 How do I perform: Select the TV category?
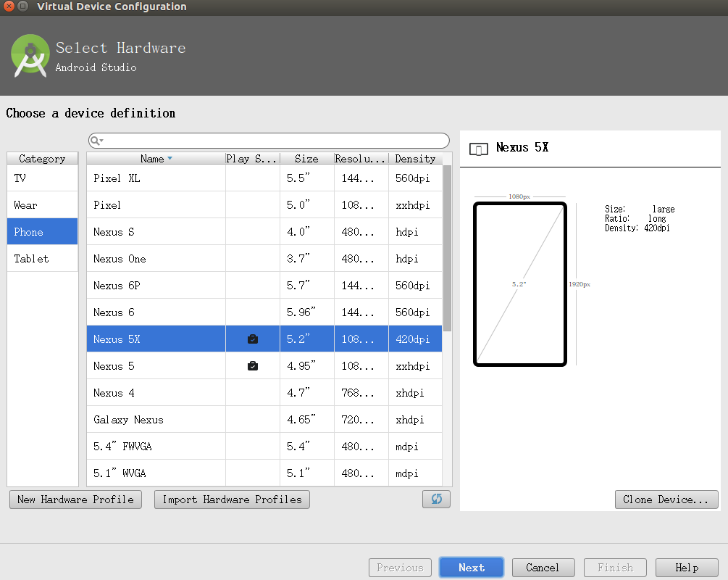[x=42, y=178]
